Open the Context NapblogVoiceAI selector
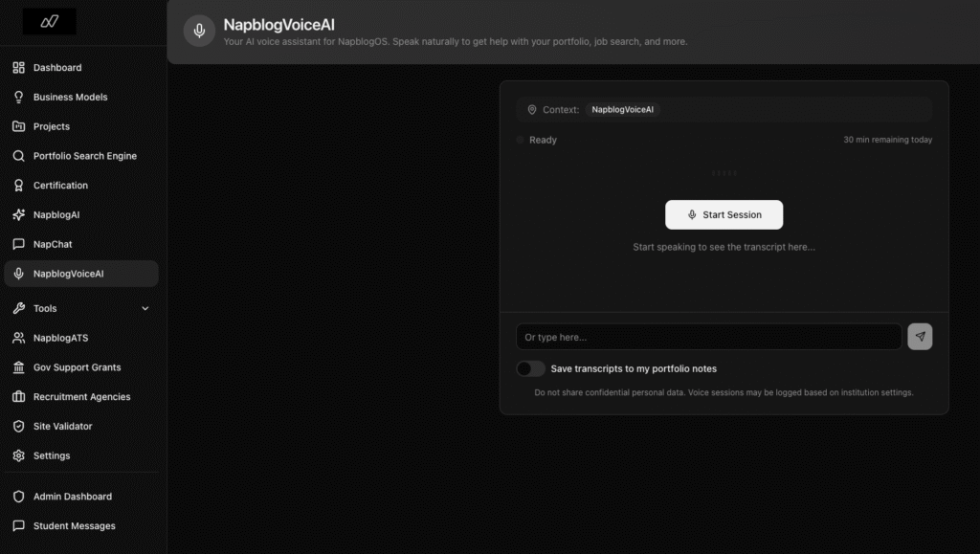 pyautogui.click(x=622, y=109)
